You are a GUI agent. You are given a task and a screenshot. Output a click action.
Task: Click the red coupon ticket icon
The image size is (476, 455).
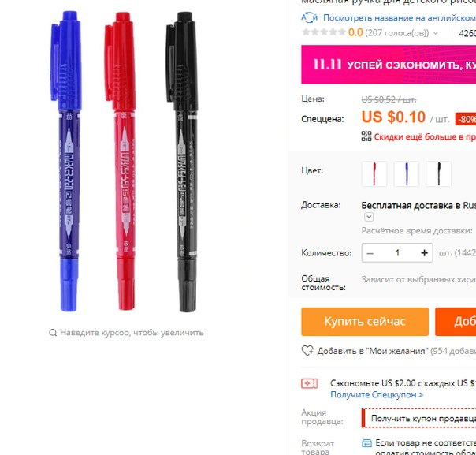309,383
